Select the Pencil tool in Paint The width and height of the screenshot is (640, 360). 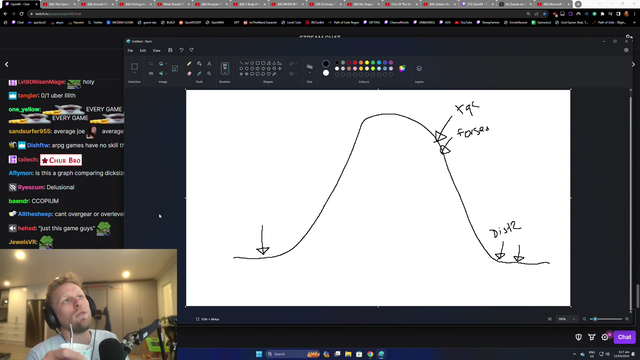[189, 64]
